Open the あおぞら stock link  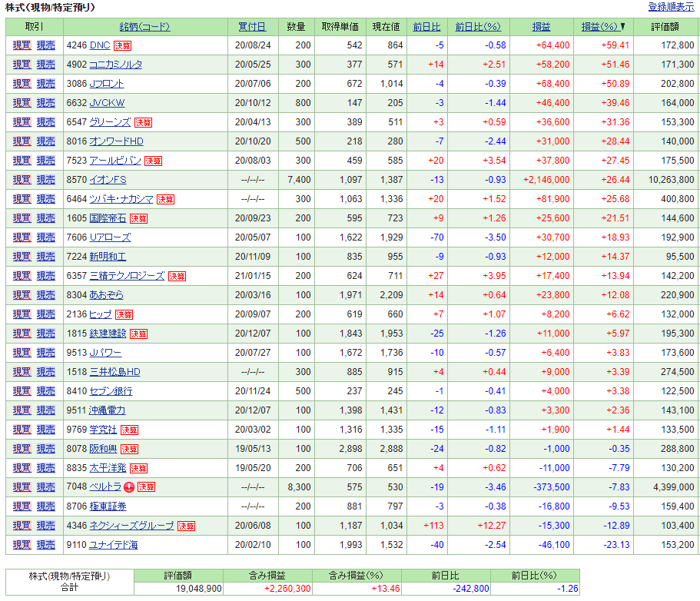click(x=106, y=294)
